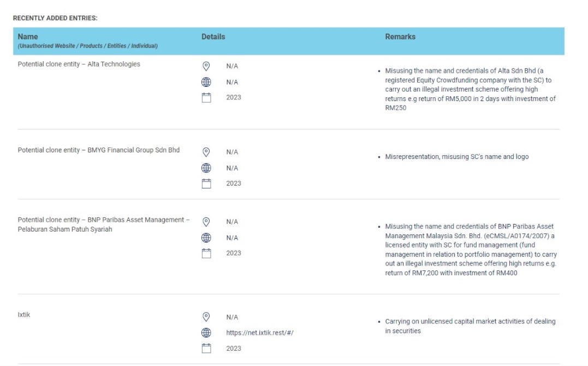Open the net.ixtik.rest website link
The height and width of the screenshot is (366, 588).
click(x=260, y=333)
